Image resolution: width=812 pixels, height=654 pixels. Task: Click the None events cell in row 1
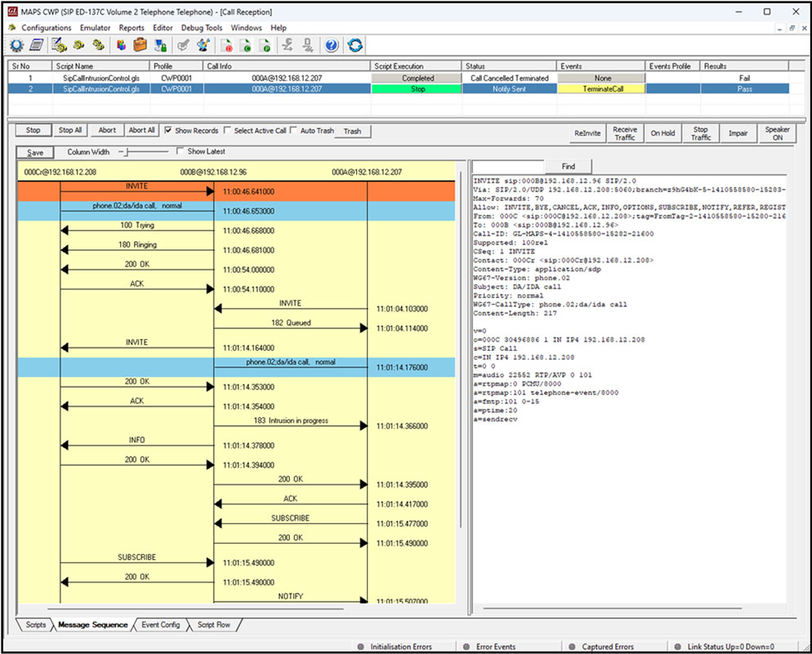coord(603,78)
